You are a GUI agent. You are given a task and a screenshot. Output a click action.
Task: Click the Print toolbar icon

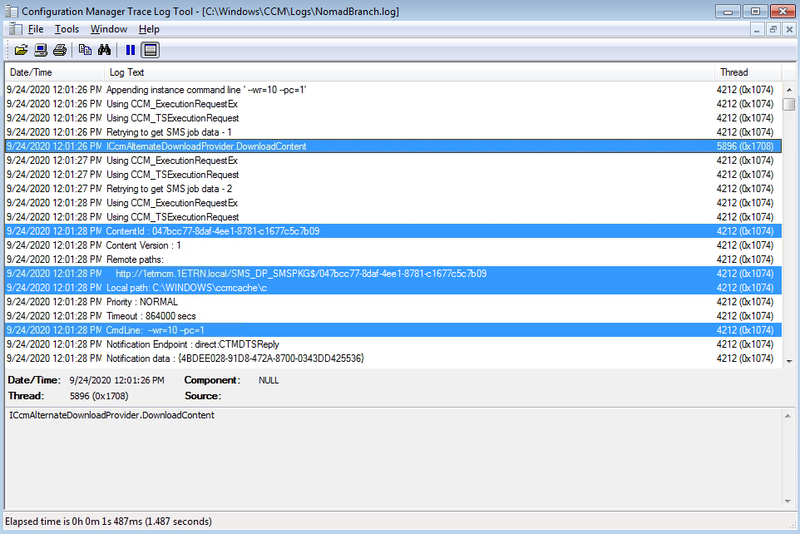tap(60, 50)
